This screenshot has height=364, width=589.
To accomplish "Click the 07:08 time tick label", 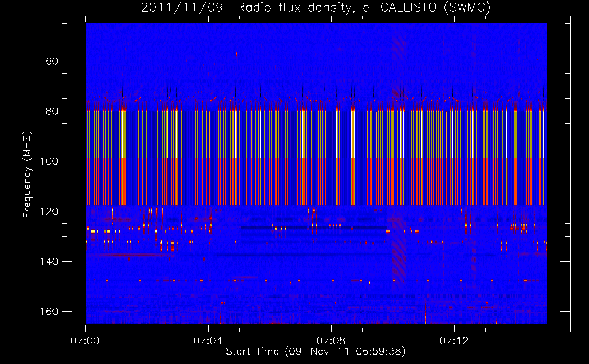I will [x=331, y=341].
